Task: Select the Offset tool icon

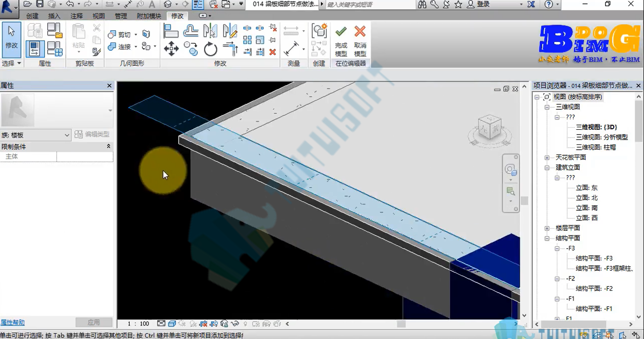Action: click(191, 31)
